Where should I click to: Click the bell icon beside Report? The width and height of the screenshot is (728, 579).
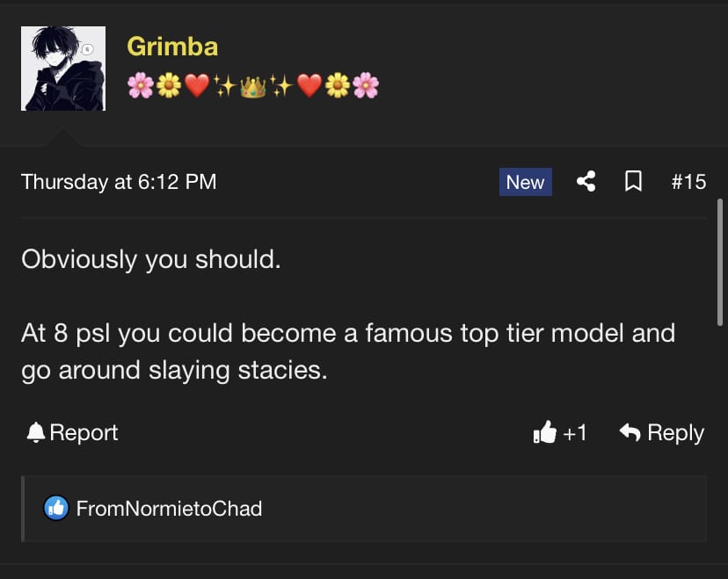pos(36,432)
